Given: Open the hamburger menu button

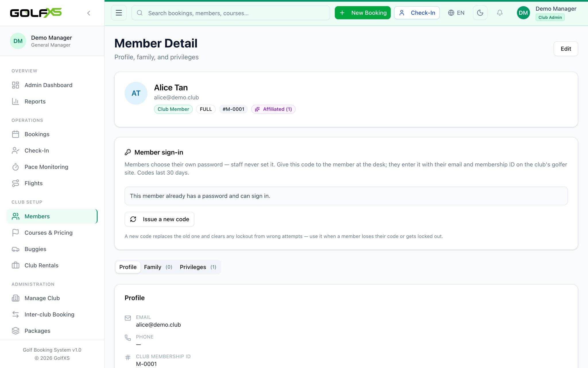Looking at the screenshot, I should [119, 13].
